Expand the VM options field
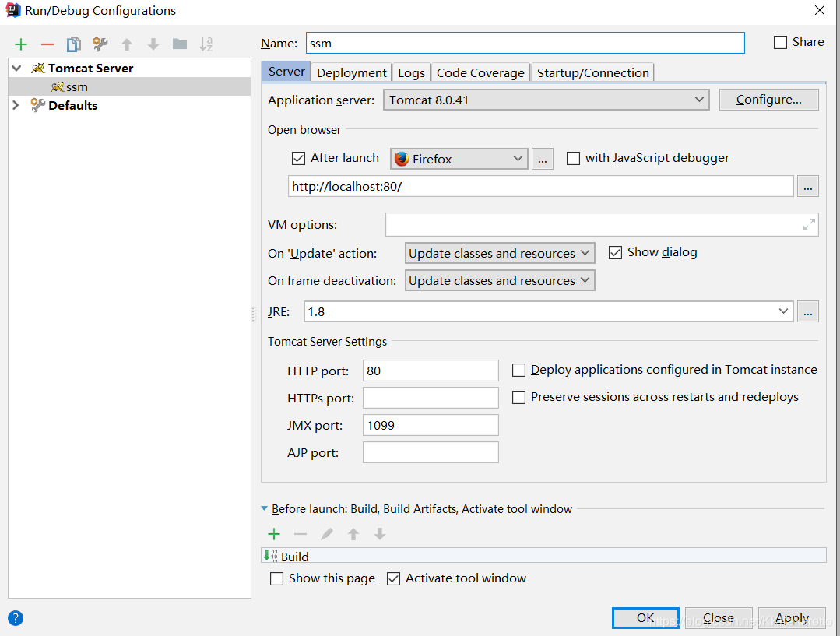 (809, 224)
